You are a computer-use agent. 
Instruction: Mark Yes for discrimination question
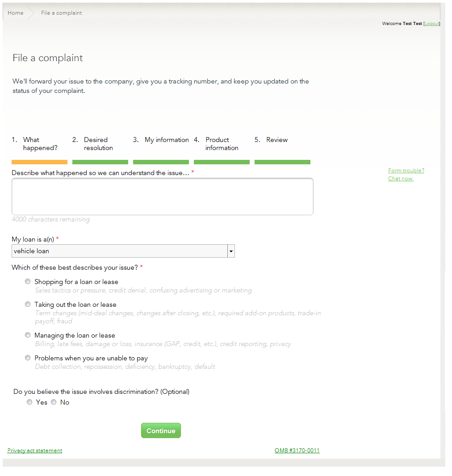(x=29, y=402)
